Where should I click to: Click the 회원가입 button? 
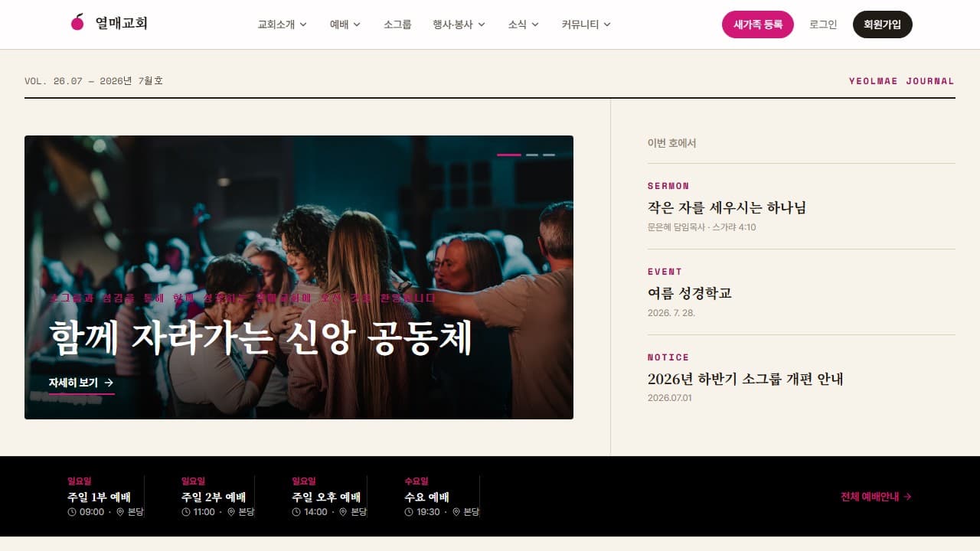[x=883, y=24]
